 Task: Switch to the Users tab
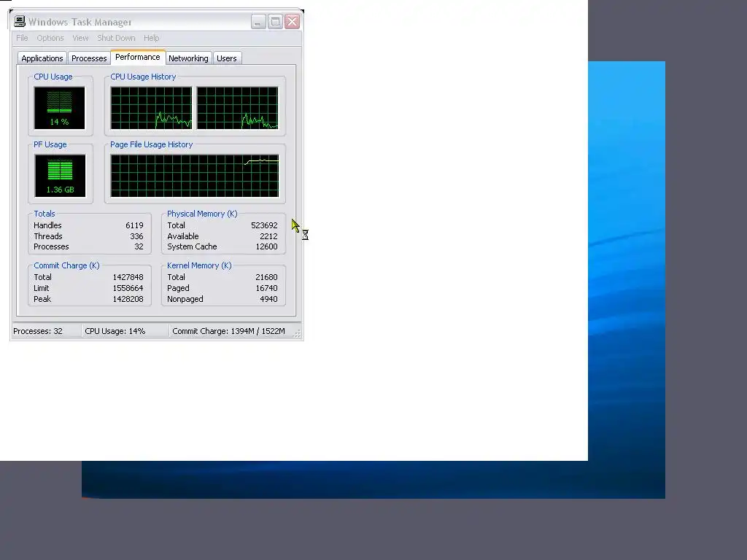[227, 58]
